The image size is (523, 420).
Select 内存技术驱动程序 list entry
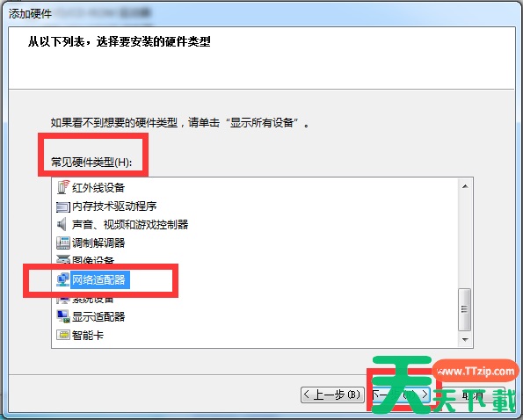click(114, 206)
